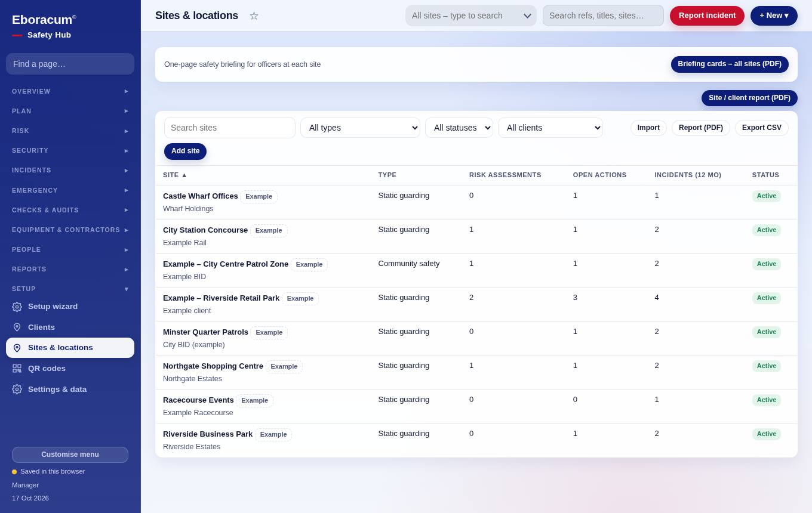Expand Equipment & Contractors section

coord(70,230)
